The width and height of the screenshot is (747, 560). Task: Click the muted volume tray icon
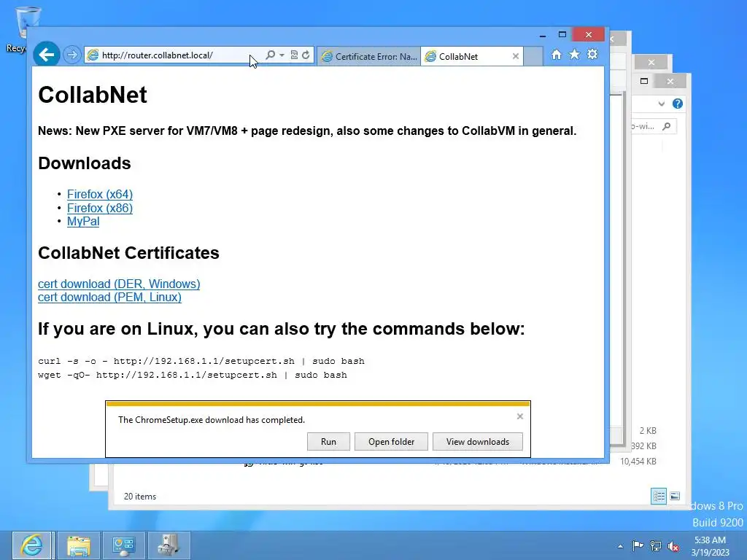pos(673,546)
